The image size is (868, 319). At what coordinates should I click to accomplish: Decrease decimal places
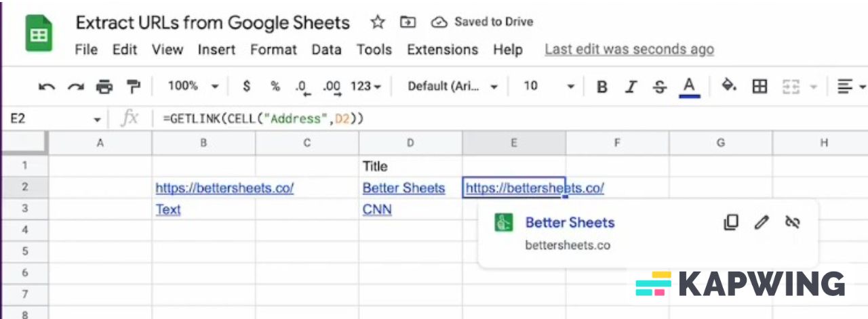point(302,87)
